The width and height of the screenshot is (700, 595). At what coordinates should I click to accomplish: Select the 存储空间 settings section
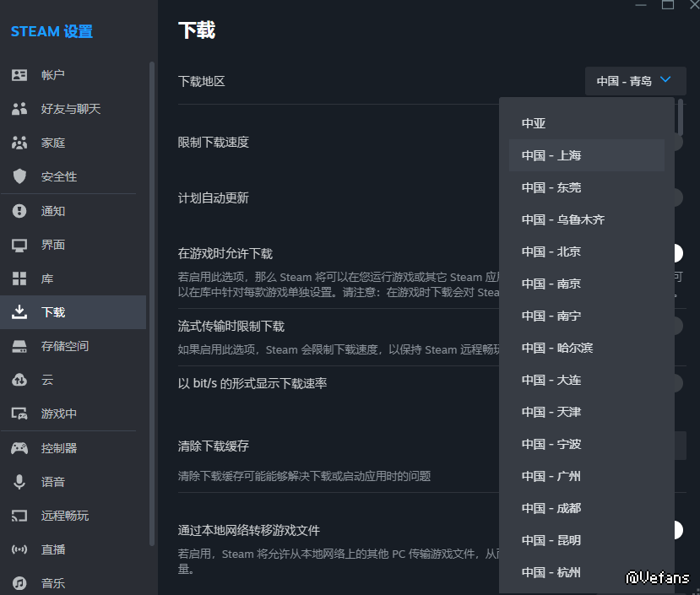click(x=73, y=346)
